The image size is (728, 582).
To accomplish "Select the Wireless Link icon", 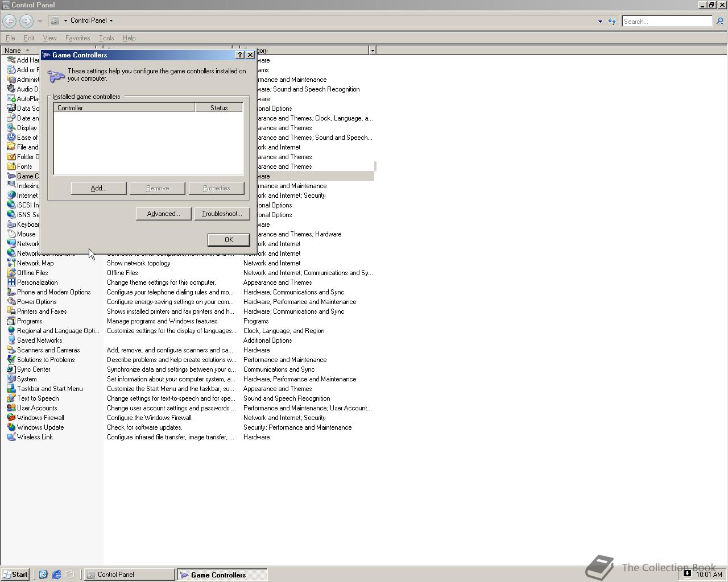I will point(11,437).
